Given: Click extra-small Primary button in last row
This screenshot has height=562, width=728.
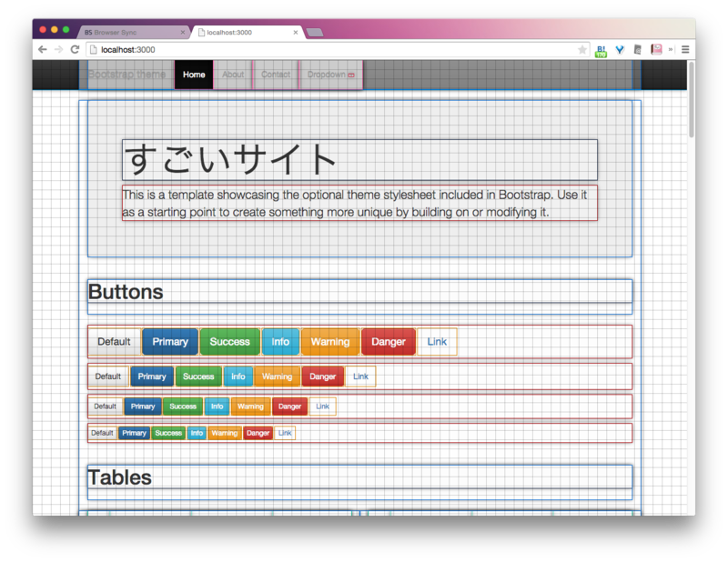Looking at the screenshot, I should tap(134, 433).
